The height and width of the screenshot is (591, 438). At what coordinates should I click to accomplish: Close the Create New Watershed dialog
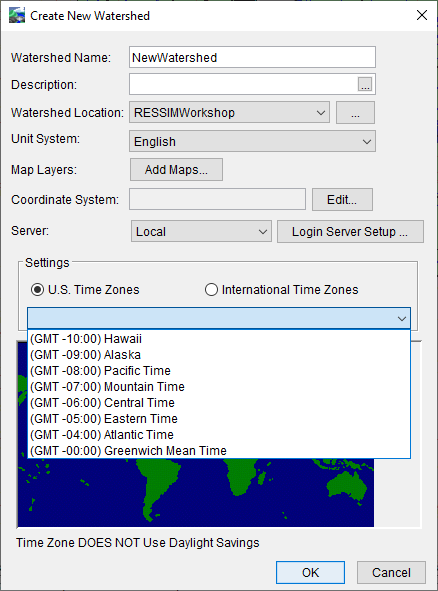pyautogui.click(x=422, y=15)
